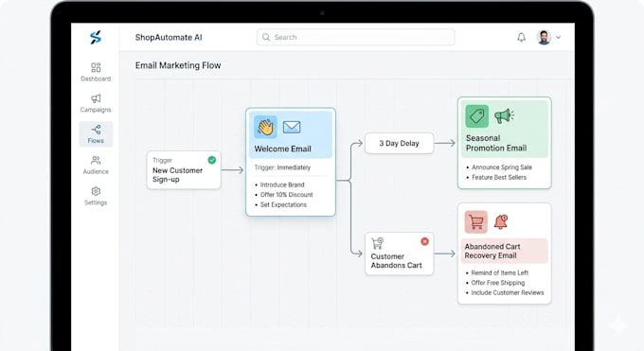Click the red alert bell icon
The width and height of the screenshot is (644, 351).
pos(501,221)
